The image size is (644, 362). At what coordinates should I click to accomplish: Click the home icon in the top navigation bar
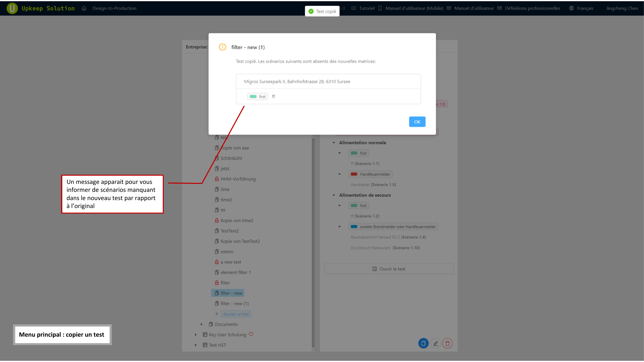pyautogui.click(x=84, y=8)
